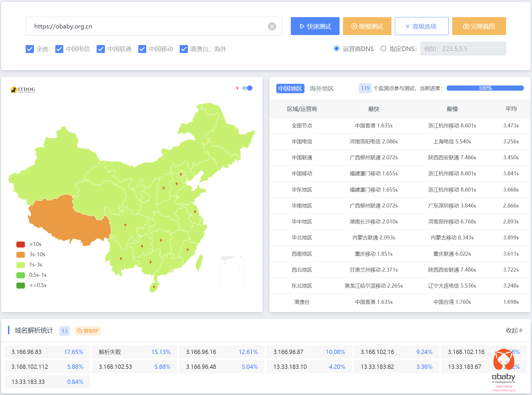Screen dimensions: 532x395
Task: Click the camera icon on 完整截图 button
Action: pos(466,26)
